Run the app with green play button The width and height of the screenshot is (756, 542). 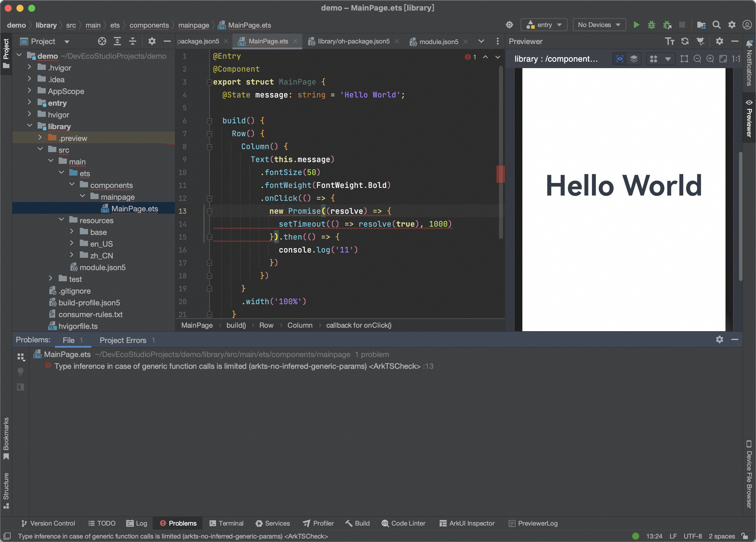pos(636,25)
